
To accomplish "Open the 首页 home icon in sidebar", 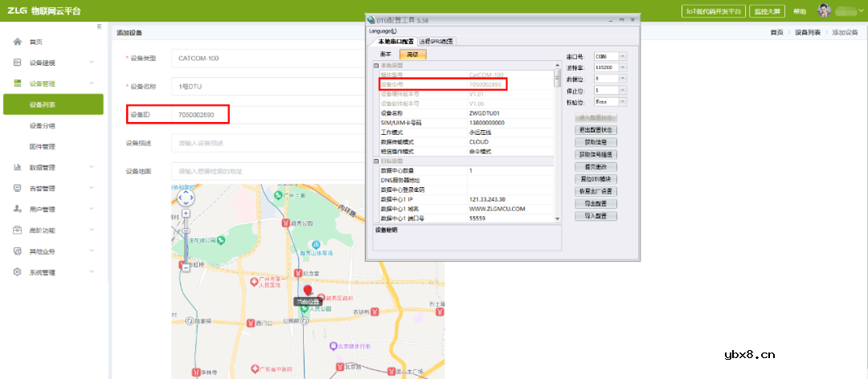I will pos(17,42).
